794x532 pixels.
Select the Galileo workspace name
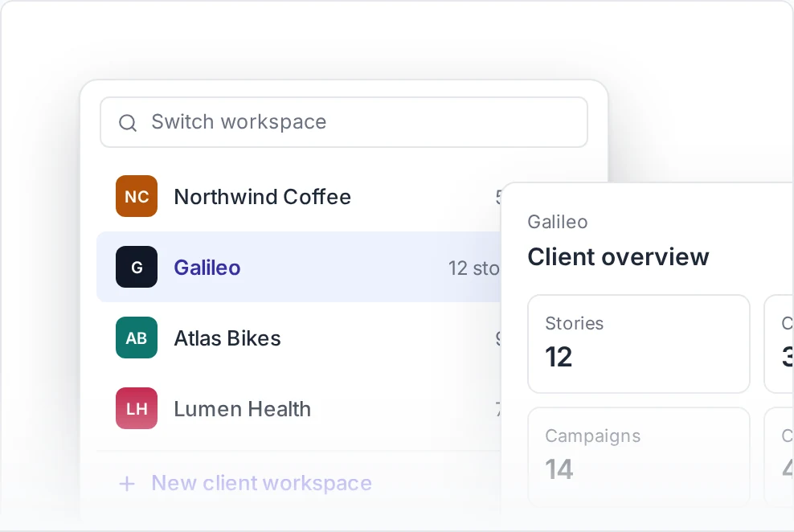(x=207, y=268)
